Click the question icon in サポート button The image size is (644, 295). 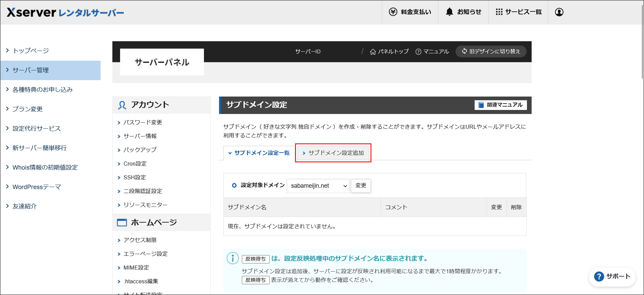pos(599,277)
